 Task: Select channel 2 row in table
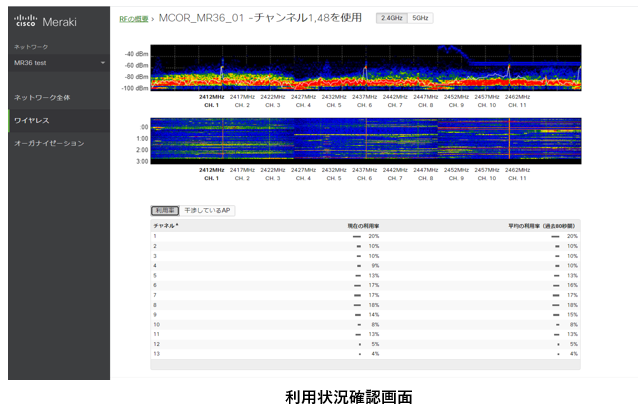(x=365, y=246)
